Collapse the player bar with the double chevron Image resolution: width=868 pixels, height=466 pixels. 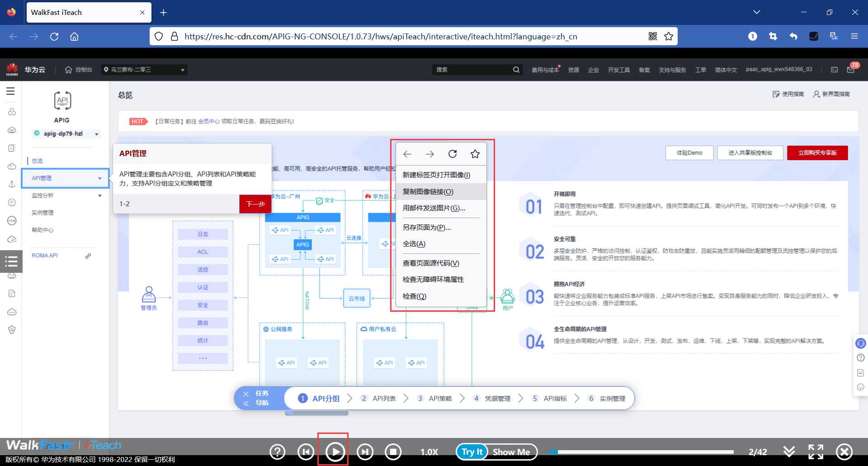pyautogui.click(x=789, y=452)
